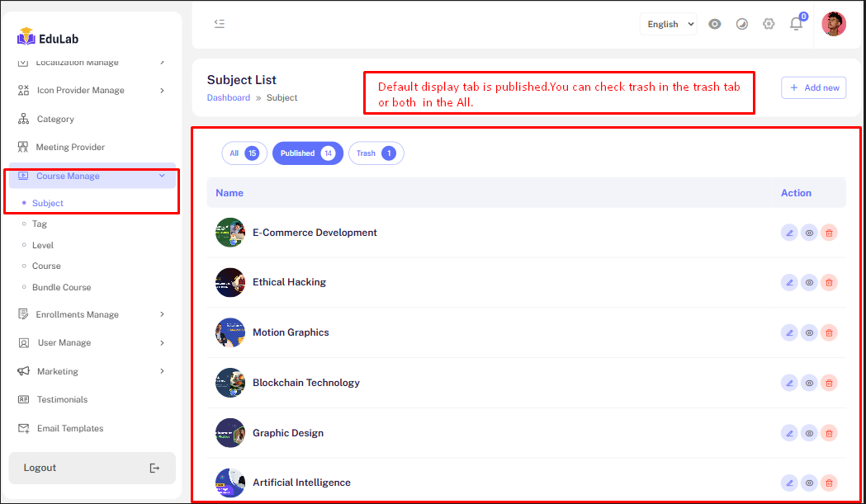The width and height of the screenshot is (866, 504).
Task: Delete the Motion Graphics subject via trash icon
Action: [829, 333]
